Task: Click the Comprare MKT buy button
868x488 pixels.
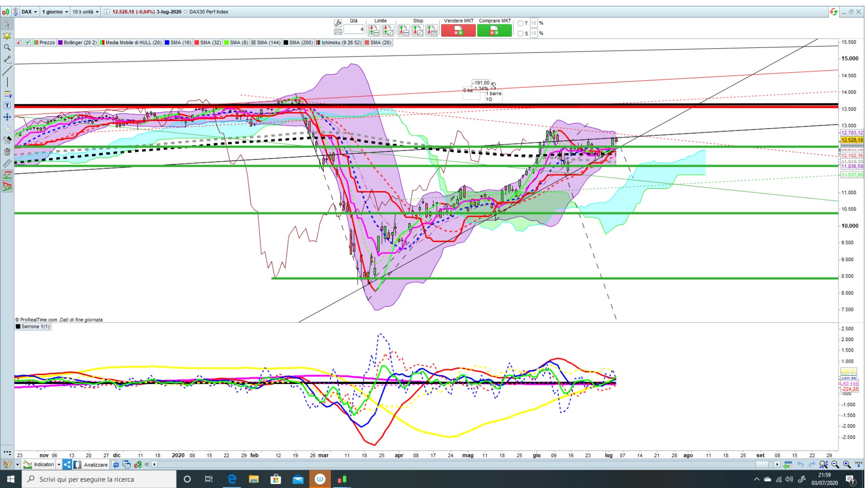Action: 495,30
